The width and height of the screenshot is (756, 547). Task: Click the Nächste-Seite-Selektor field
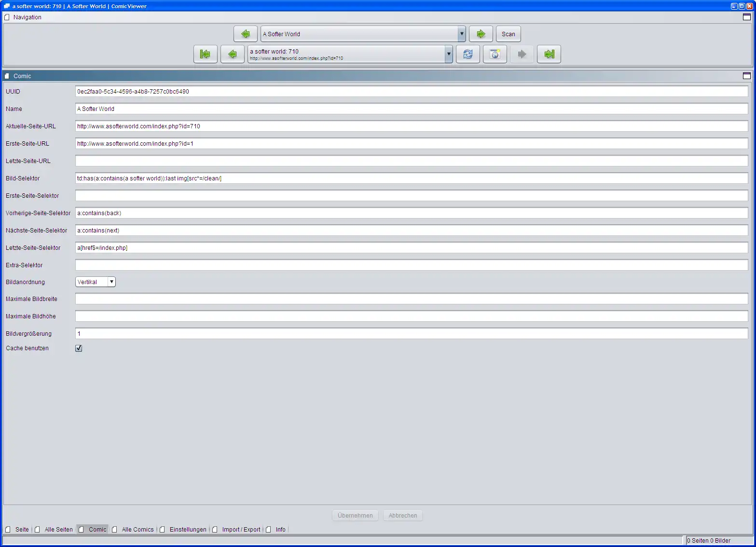coord(412,230)
